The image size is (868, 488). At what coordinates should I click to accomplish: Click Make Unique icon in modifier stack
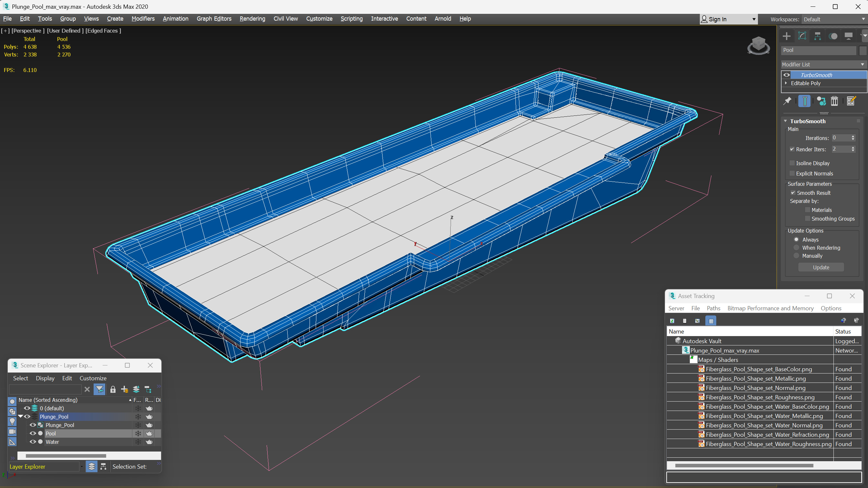(821, 101)
